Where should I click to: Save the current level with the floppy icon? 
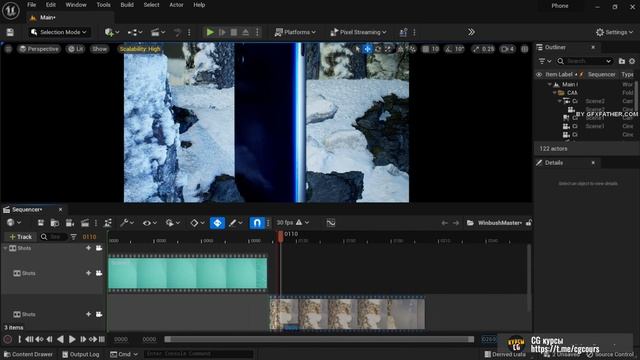pos(10,32)
